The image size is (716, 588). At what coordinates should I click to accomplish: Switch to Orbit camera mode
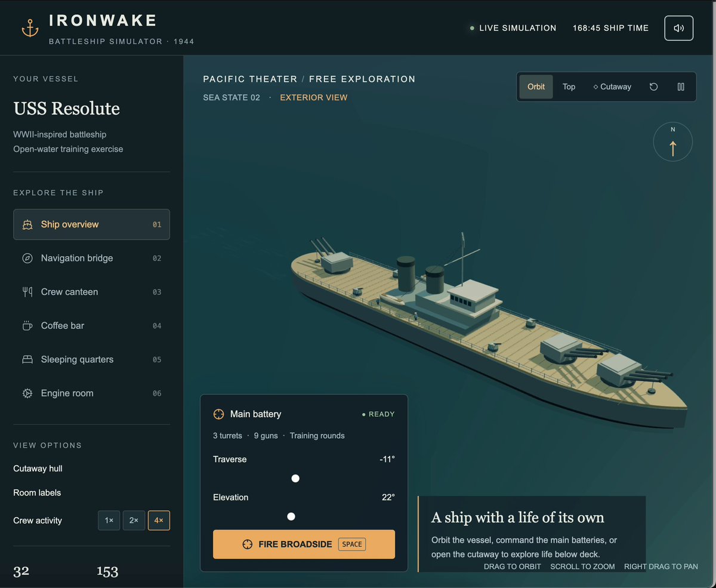click(x=536, y=87)
